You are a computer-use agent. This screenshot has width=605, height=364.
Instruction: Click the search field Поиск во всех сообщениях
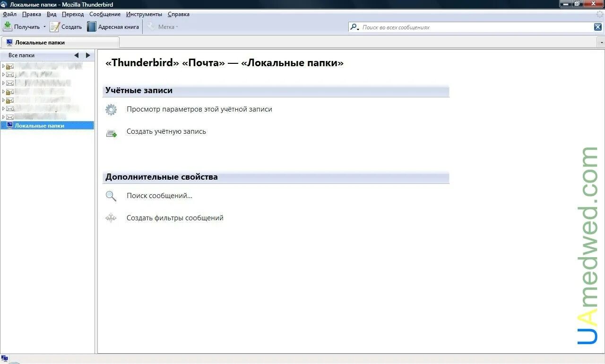pyautogui.click(x=475, y=27)
